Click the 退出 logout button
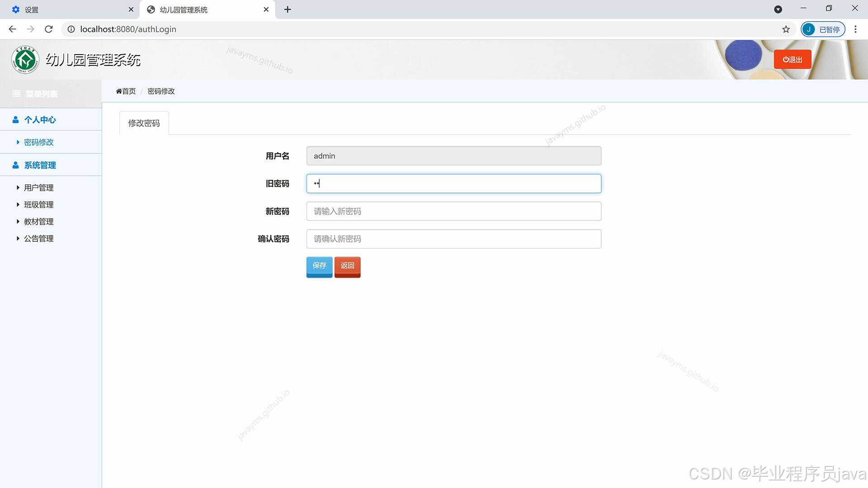The height and width of the screenshot is (488, 868). click(x=793, y=60)
